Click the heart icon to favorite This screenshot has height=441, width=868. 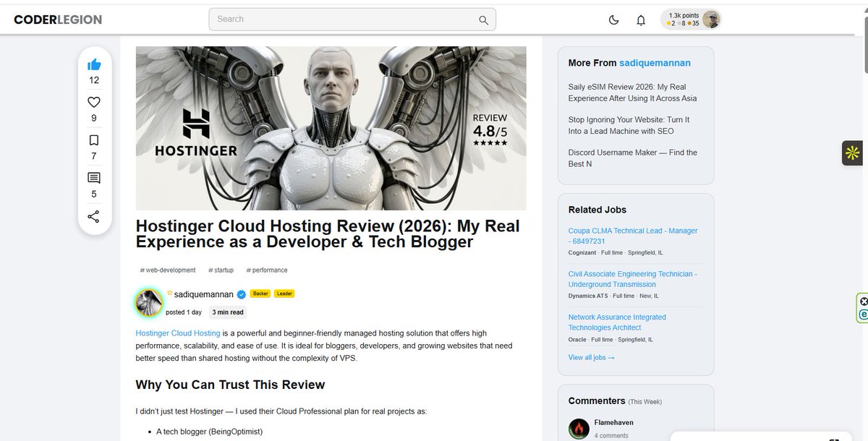(x=94, y=102)
